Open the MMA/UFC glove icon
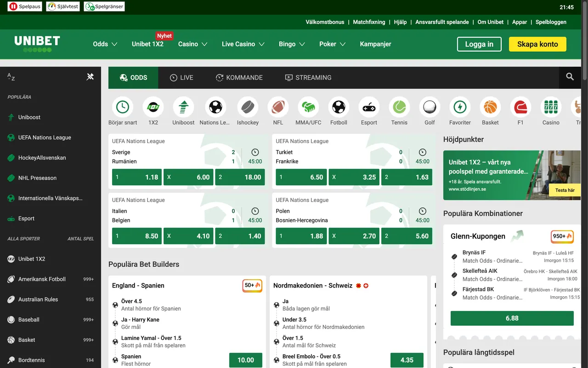 (308, 107)
